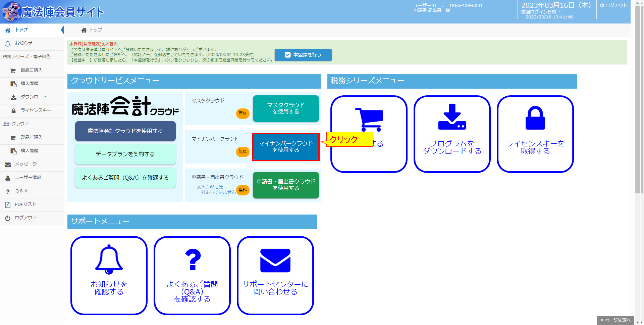Click the cart icon under 税務シリーズ・電子申告
This screenshot has width=644, height=325.
(x=13, y=71)
